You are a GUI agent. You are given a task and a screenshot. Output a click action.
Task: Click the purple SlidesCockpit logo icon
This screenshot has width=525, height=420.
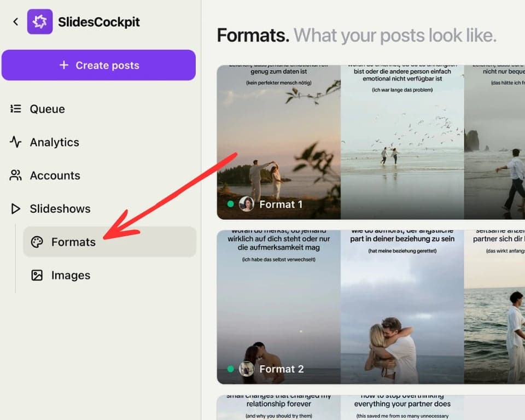pyautogui.click(x=40, y=22)
